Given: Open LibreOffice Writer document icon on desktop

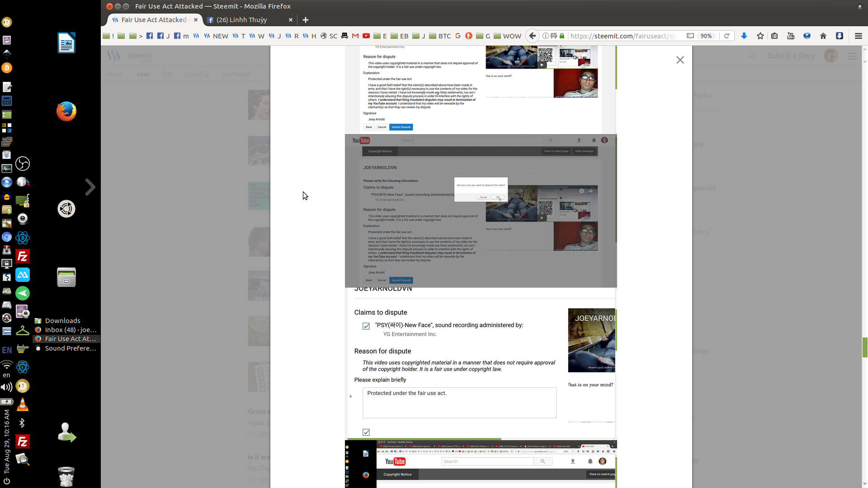Looking at the screenshot, I should 66,43.
